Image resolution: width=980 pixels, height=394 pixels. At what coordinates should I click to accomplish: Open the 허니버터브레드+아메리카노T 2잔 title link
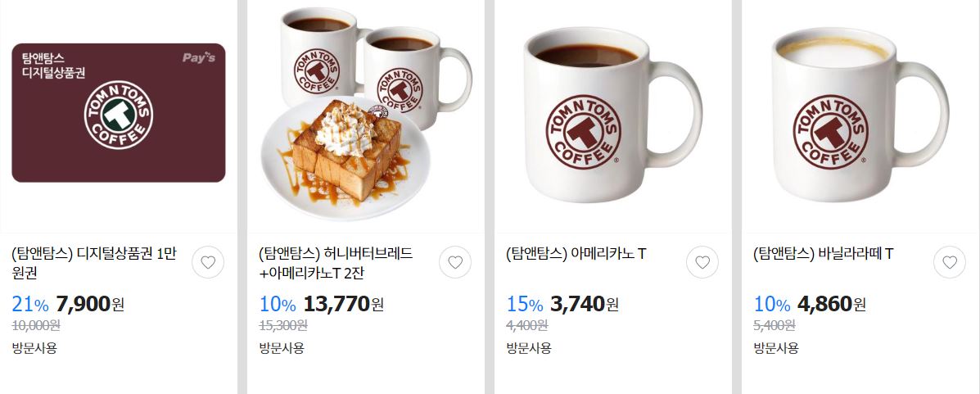(336, 263)
